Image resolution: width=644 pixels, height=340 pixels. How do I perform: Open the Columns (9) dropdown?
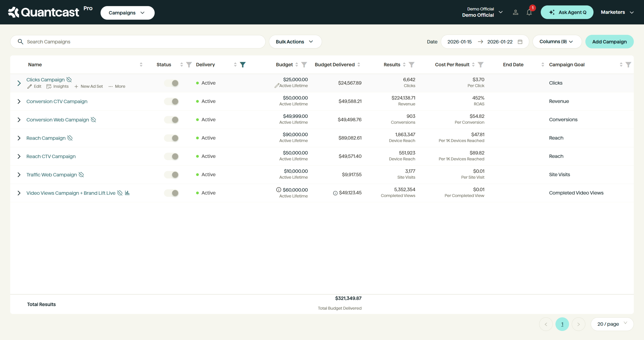(557, 42)
